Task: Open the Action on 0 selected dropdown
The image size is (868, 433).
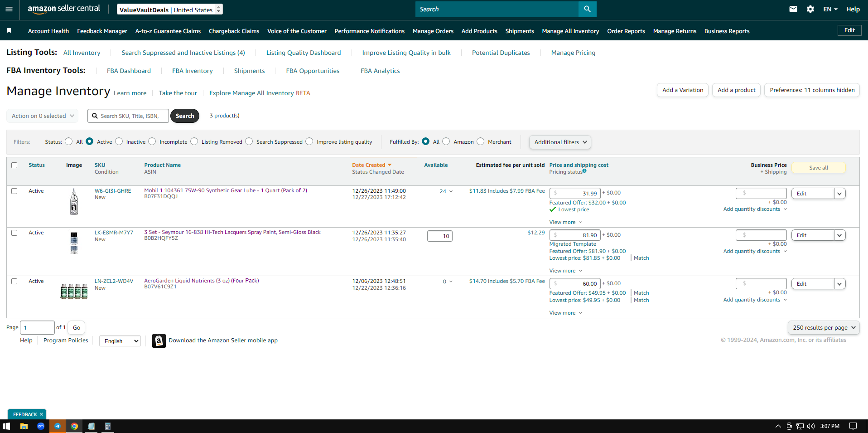Action: (x=43, y=116)
